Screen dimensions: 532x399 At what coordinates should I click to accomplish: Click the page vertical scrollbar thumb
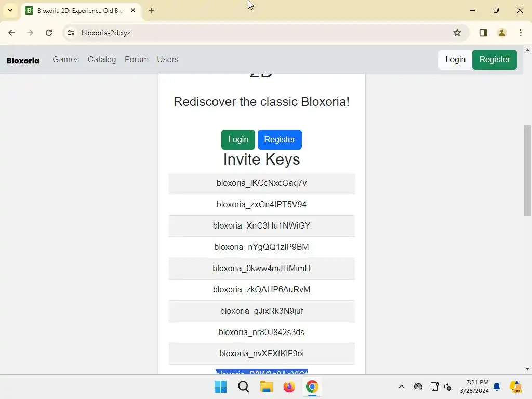click(527, 170)
